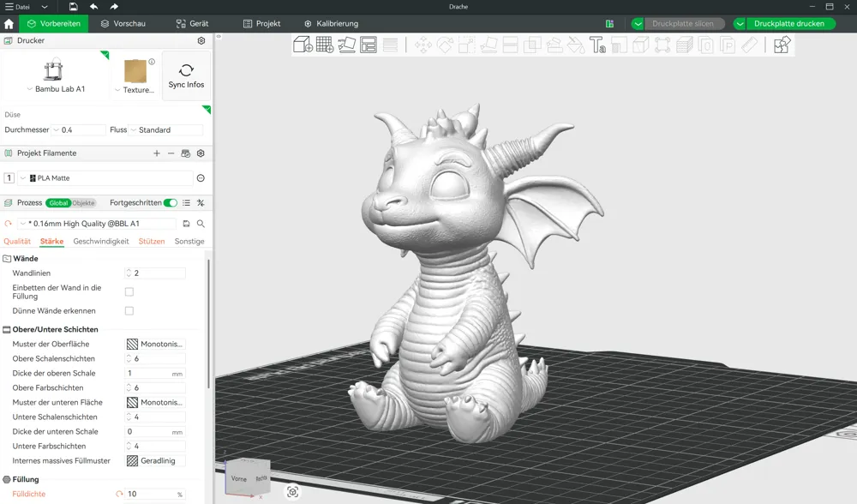Tick Dünne Wände erkennen checkbox
857x504 pixels.
129,311
